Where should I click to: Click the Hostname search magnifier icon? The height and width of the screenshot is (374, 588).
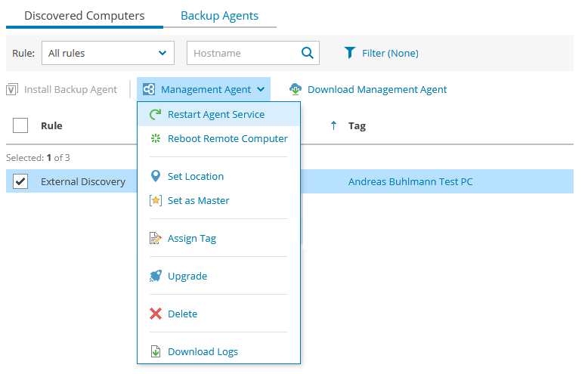click(307, 53)
